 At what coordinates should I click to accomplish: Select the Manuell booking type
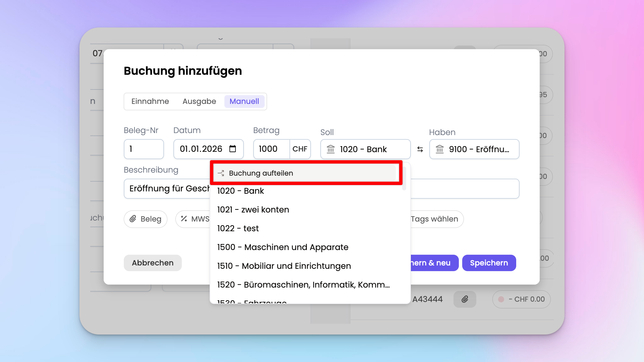click(244, 101)
